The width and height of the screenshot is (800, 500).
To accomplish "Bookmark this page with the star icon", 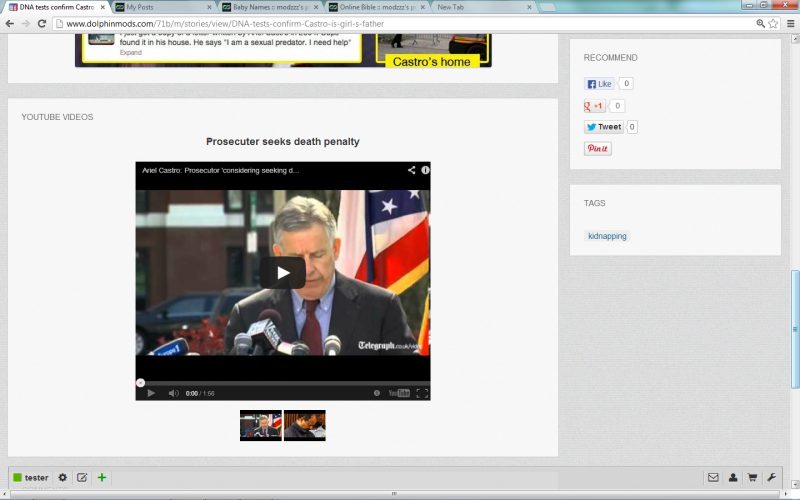I will [773, 23].
